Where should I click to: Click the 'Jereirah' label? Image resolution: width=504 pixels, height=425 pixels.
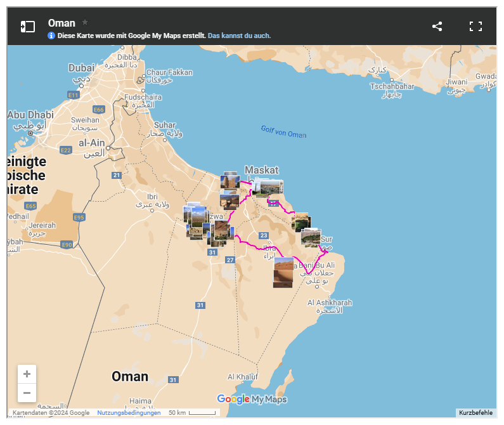click(42, 225)
